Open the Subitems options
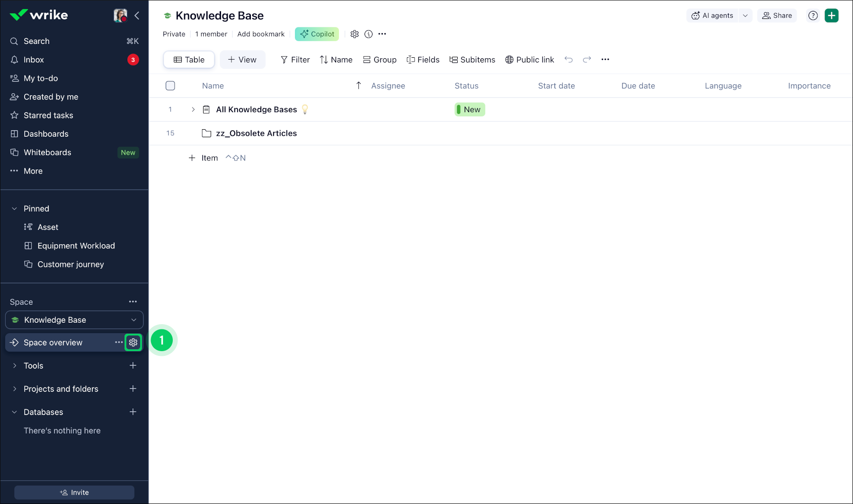 click(472, 60)
